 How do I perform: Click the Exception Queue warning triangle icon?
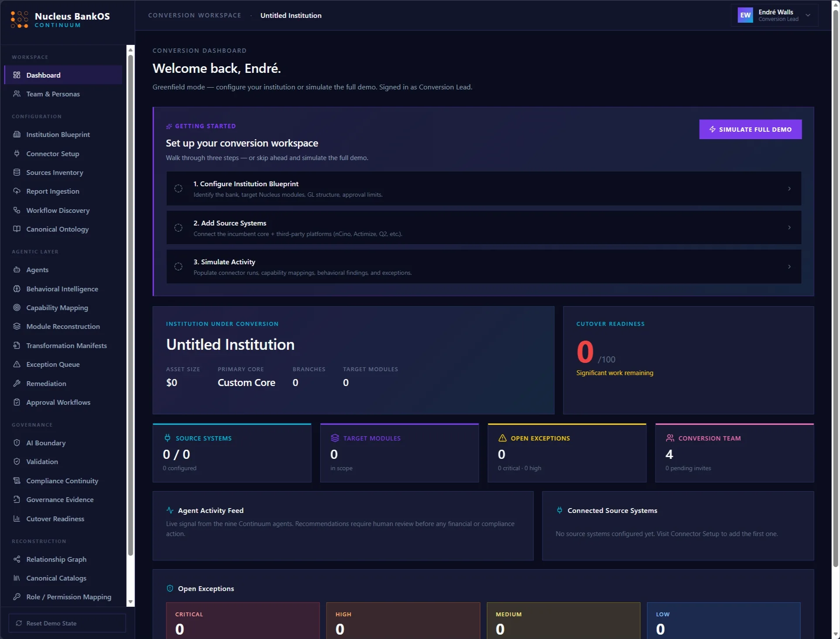pos(17,364)
